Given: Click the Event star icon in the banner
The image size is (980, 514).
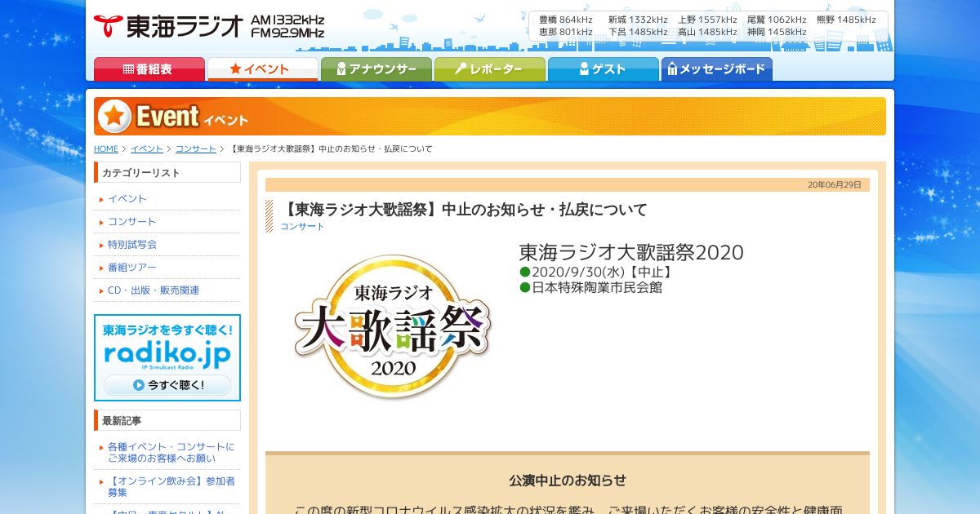Looking at the screenshot, I should (x=114, y=117).
